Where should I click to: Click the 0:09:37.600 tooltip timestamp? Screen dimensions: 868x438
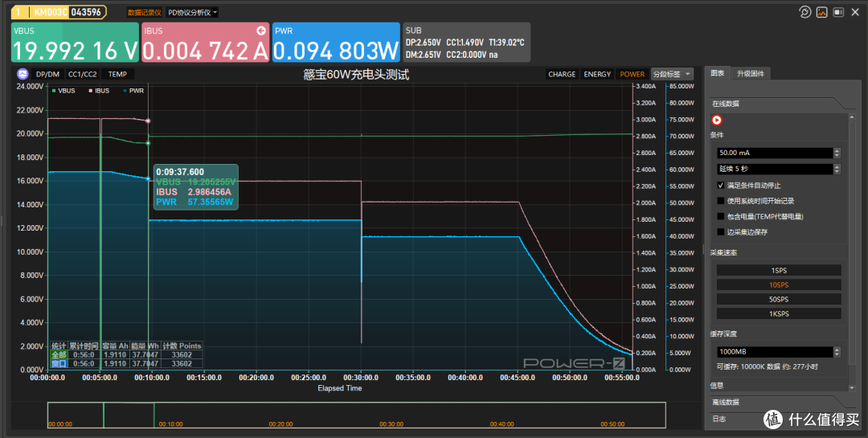[x=180, y=172]
